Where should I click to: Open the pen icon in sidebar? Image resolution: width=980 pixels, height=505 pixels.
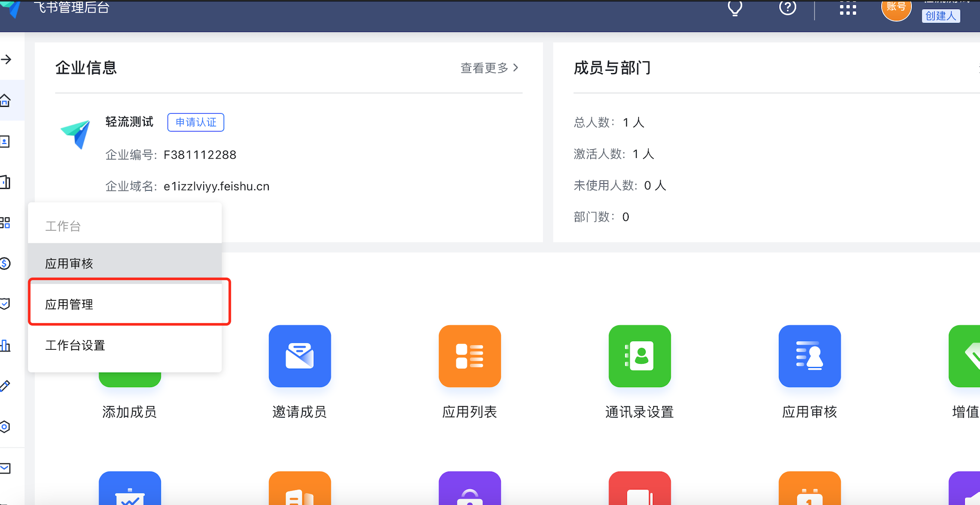pyautogui.click(x=5, y=386)
